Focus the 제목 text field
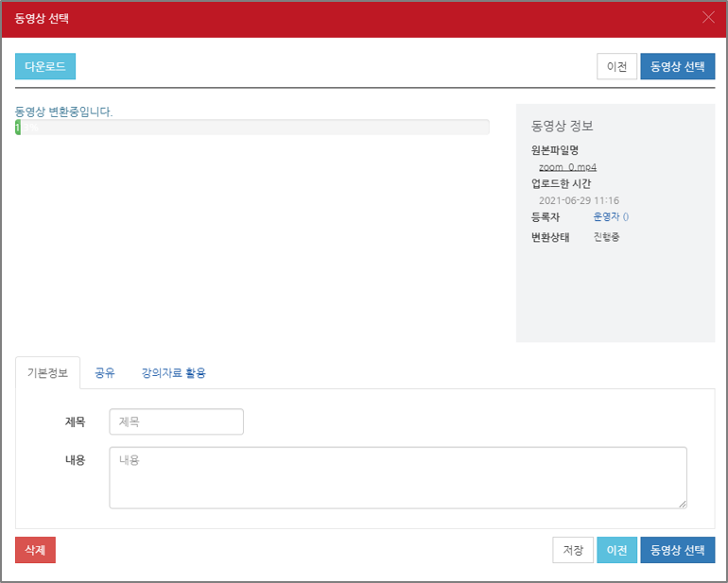This screenshot has height=583, width=728. click(x=176, y=421)
